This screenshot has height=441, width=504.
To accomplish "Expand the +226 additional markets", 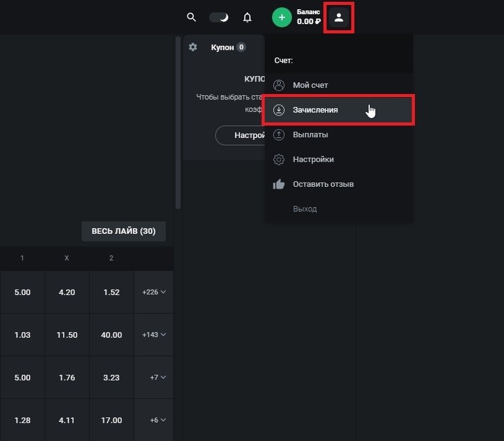I will (153, 292).
